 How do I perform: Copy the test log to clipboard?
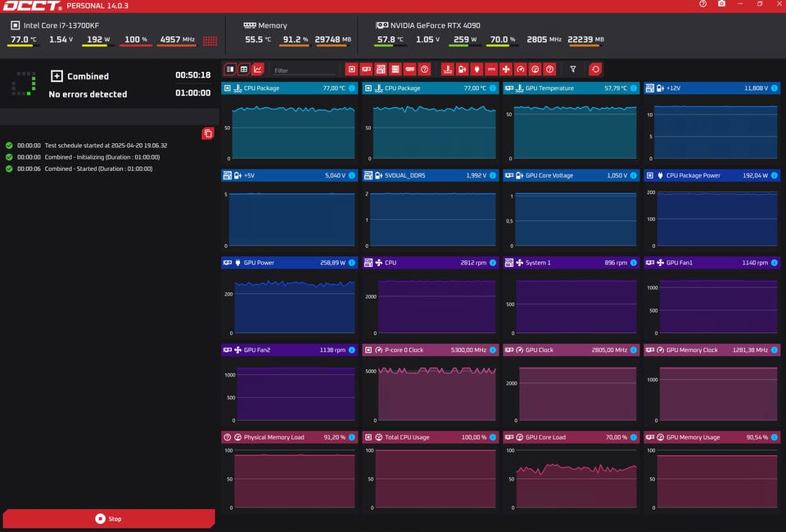tap(208, 133)
